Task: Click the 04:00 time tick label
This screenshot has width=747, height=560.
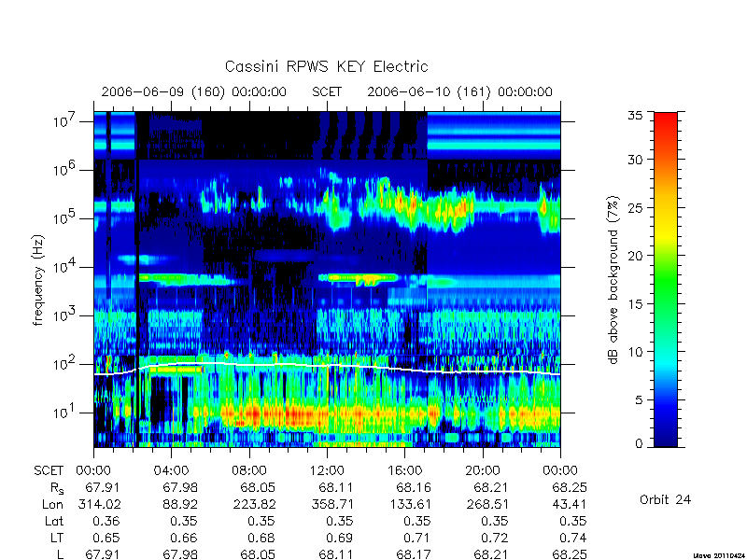Action: click(x=172, y=470)
